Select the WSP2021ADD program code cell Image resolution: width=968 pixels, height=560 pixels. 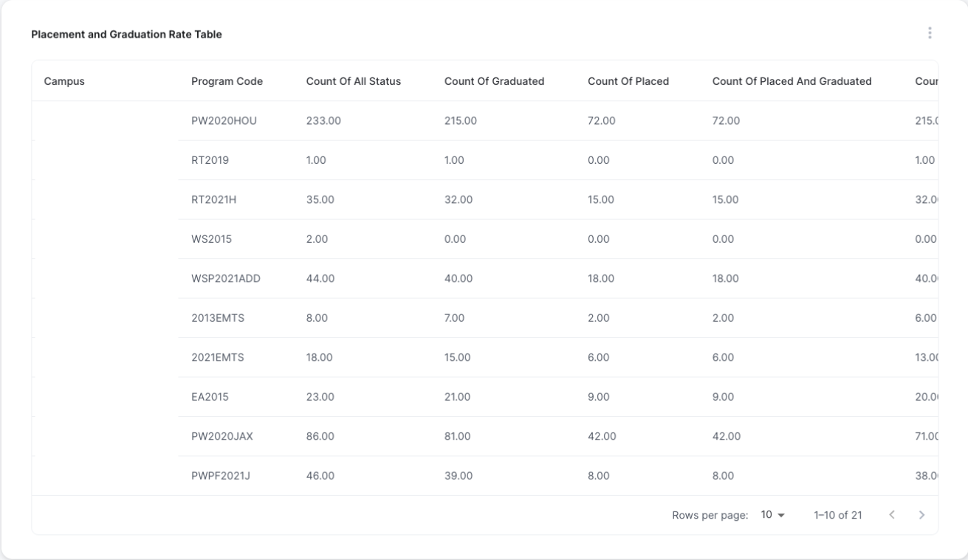pyautogui.click(x=226, y=278)
